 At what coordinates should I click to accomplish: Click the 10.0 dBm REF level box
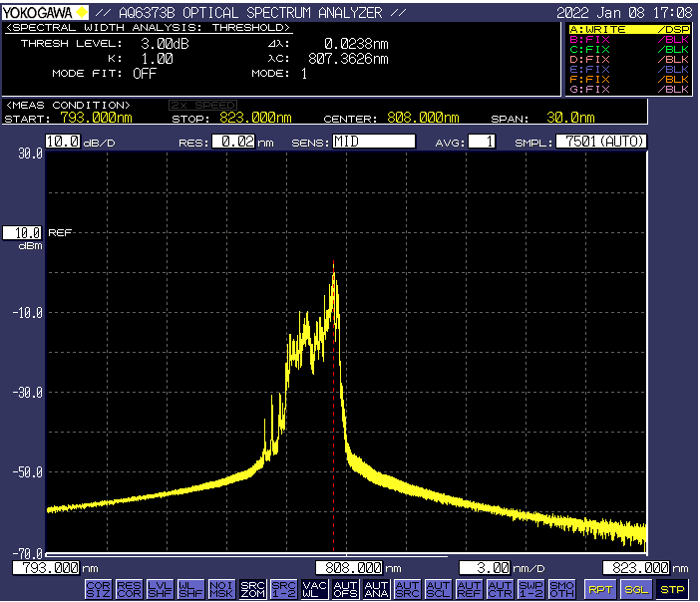tap(22, 232)
